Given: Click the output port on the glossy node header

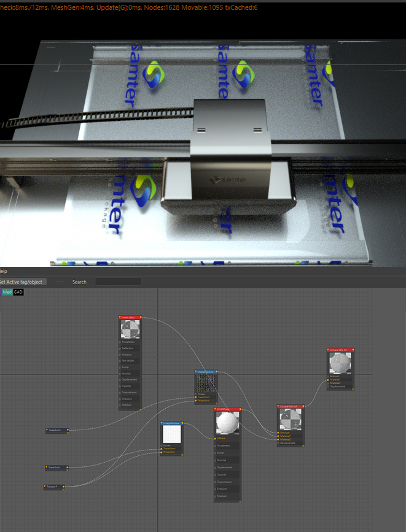Looking at the screenshot, I should [x=141, y=318].
